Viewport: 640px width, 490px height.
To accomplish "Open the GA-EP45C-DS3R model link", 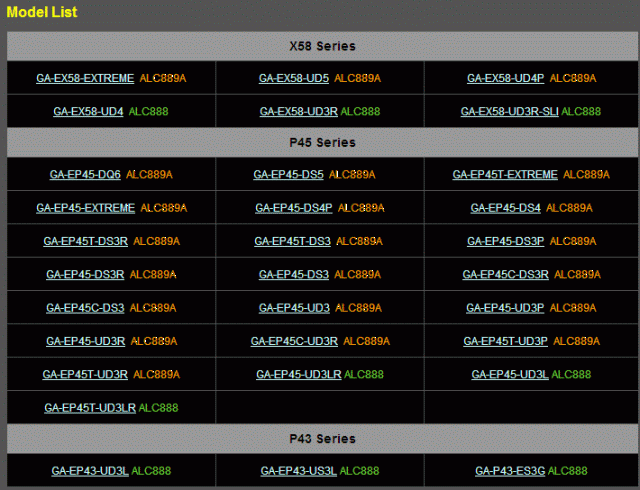I will [505, 274].
